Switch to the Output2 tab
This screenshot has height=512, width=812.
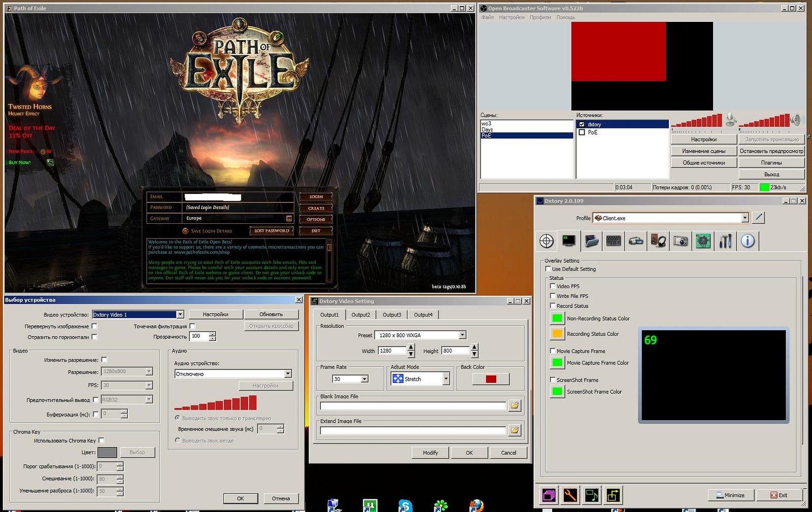pos(361,315)
